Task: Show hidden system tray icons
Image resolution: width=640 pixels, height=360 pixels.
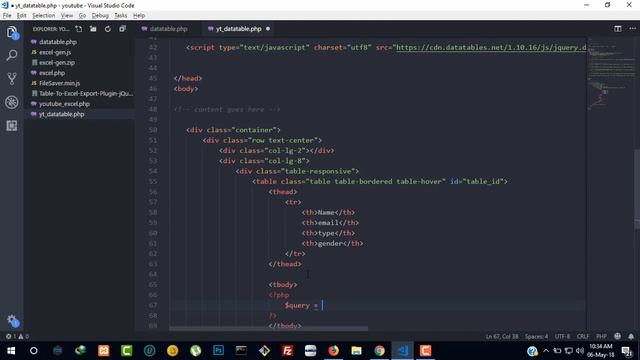Action: click(546, 351)
